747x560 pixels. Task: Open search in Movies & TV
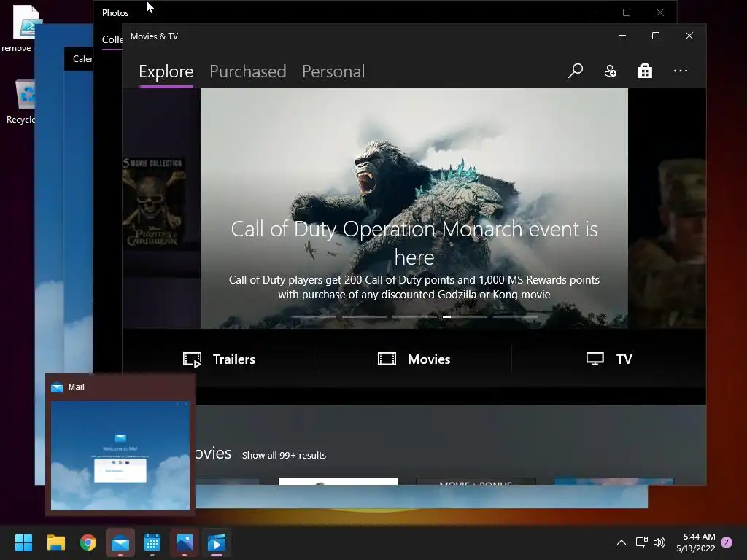click(576, 71)
